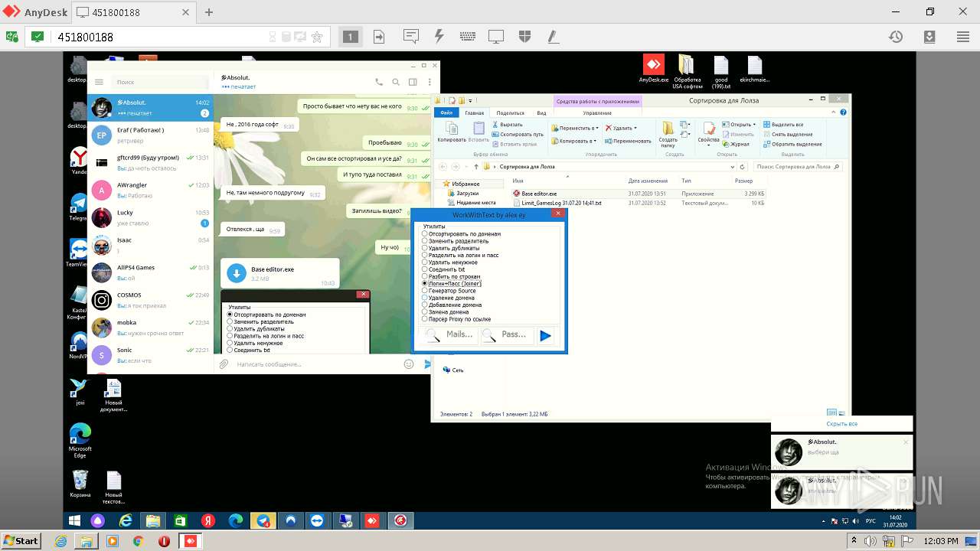Select Заменить разделитель in WorkWithText window

click(456, 241)
